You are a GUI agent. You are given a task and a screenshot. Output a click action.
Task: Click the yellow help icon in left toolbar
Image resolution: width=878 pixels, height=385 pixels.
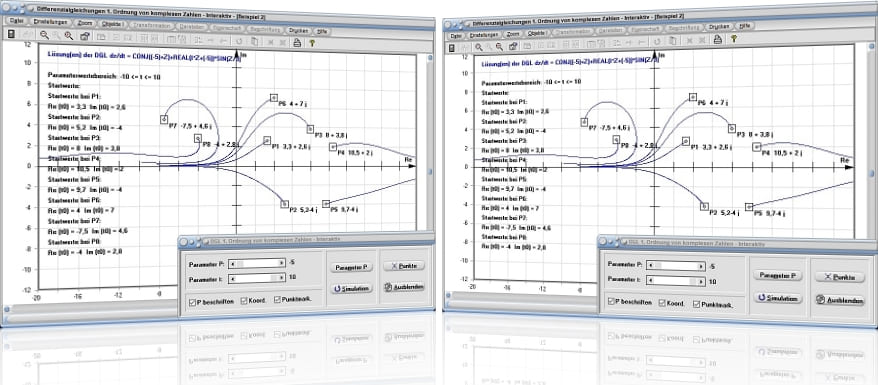coord(312,43)
